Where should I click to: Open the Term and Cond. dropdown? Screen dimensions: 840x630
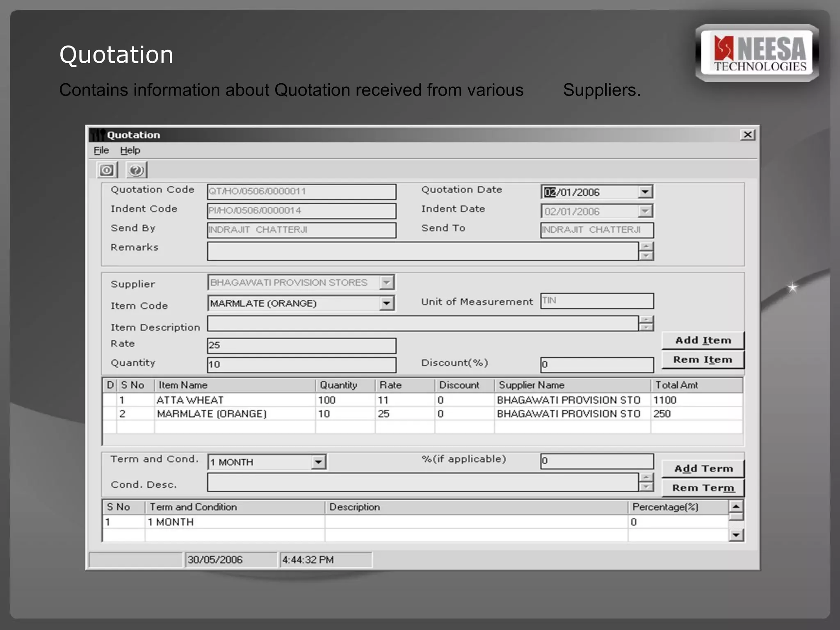pos(318,462)
